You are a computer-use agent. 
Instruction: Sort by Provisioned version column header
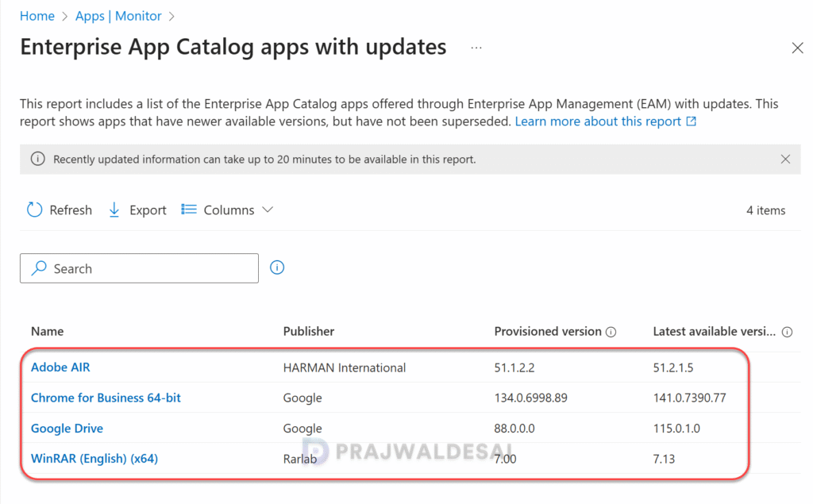click(x=548, y=331)
